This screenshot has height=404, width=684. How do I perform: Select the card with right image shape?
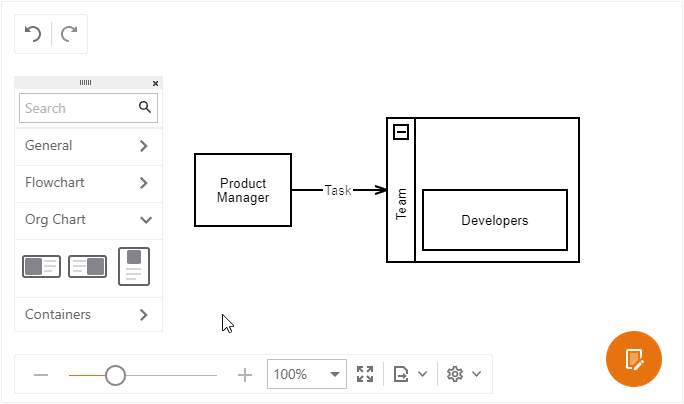click(87, 267)
